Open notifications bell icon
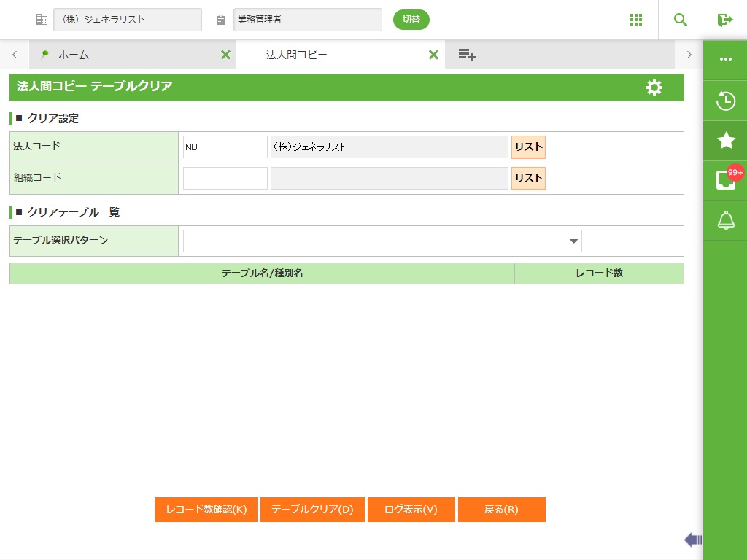747x560 pixels. 725,220
